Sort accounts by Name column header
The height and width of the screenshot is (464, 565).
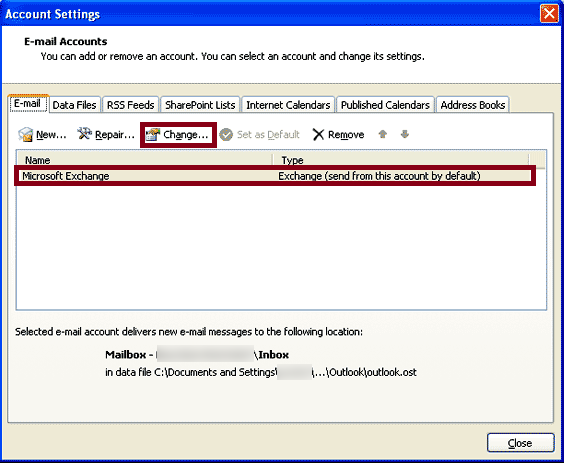tap(144, 160)
